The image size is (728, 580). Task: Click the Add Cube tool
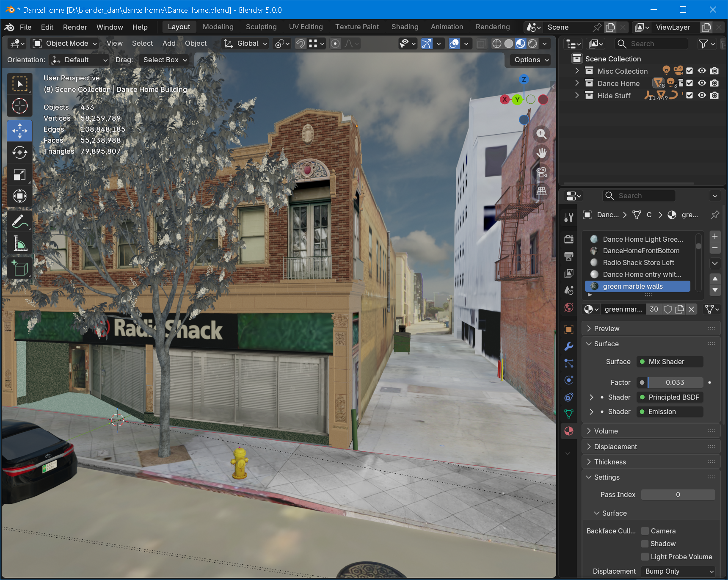(19, 268)
